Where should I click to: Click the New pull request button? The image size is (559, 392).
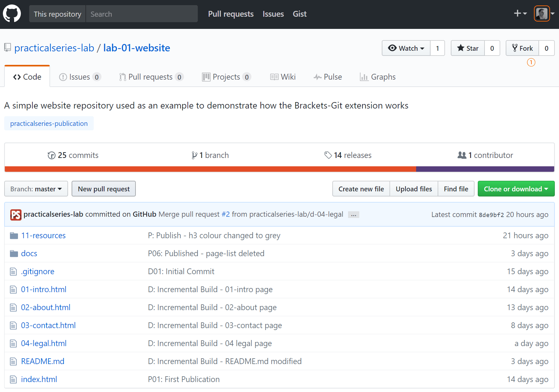(104, 189)
